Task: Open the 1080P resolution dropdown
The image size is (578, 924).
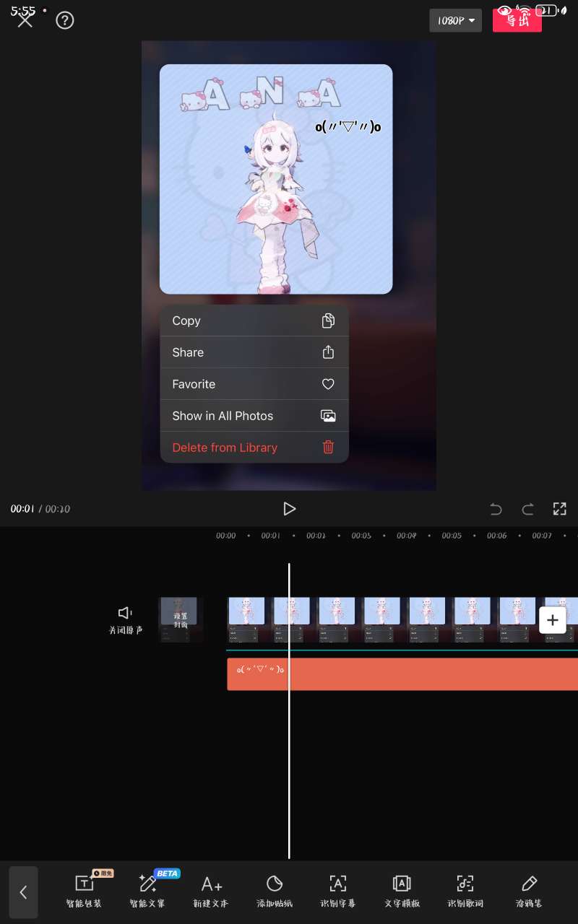Action: [x=455, y=20]
